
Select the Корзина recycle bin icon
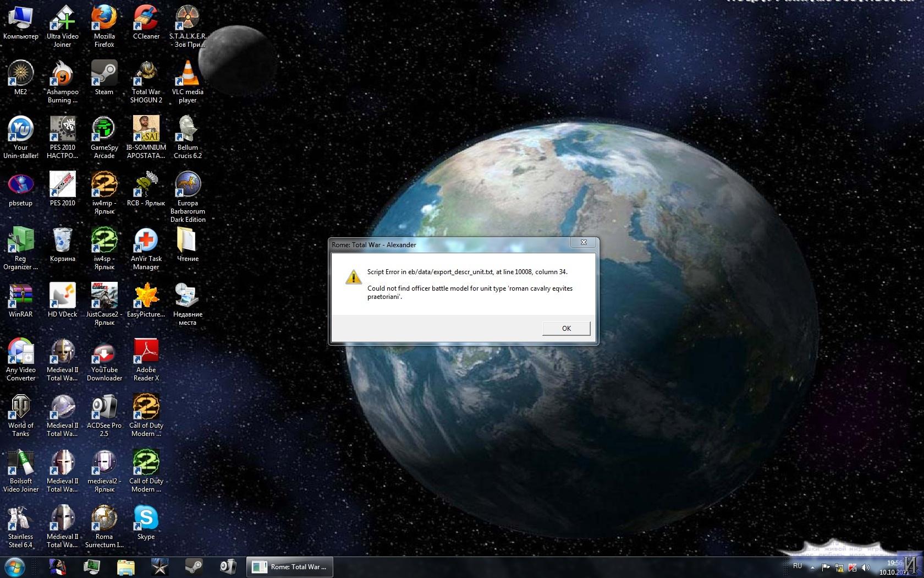[x=62, y=245]
